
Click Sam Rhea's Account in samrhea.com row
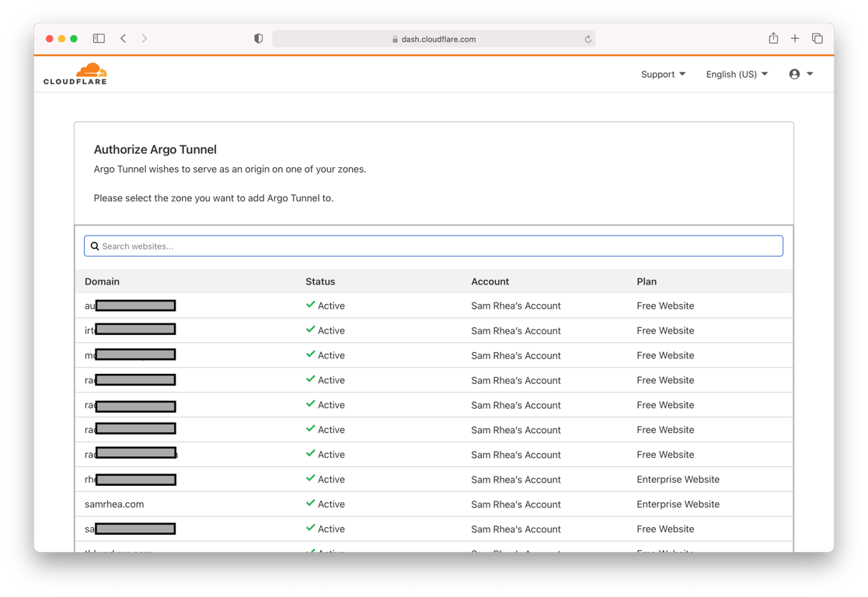(x=516, y=504)
